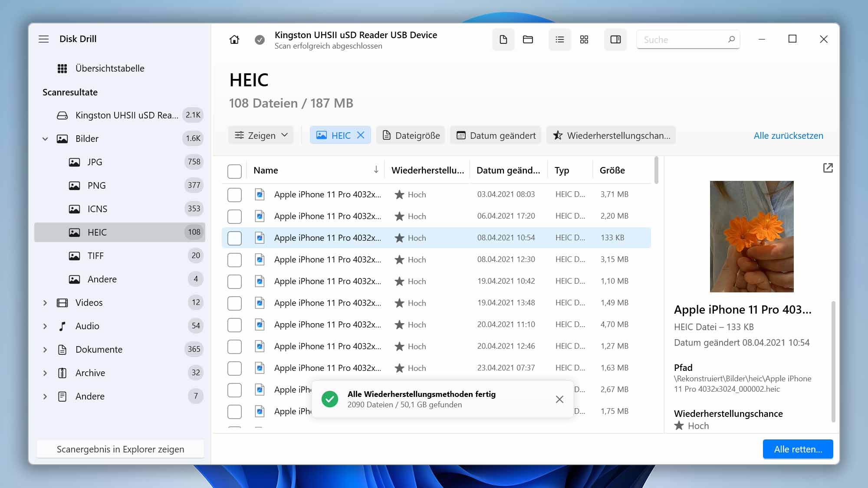This screenshot has width=868, height=488.
Task: Select Andere under Bilder in sidebar
Action: [120, 279]
